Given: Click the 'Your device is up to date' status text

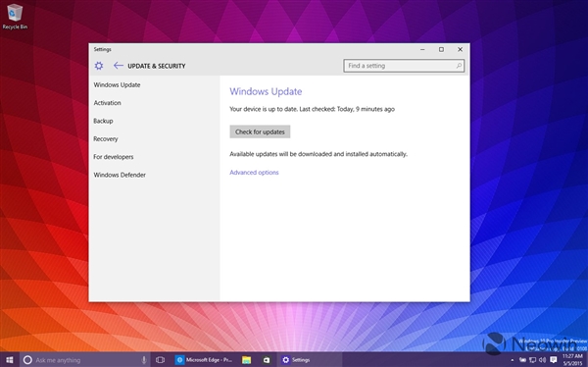Looking at the screenshot, I should (x=312, y=109).
